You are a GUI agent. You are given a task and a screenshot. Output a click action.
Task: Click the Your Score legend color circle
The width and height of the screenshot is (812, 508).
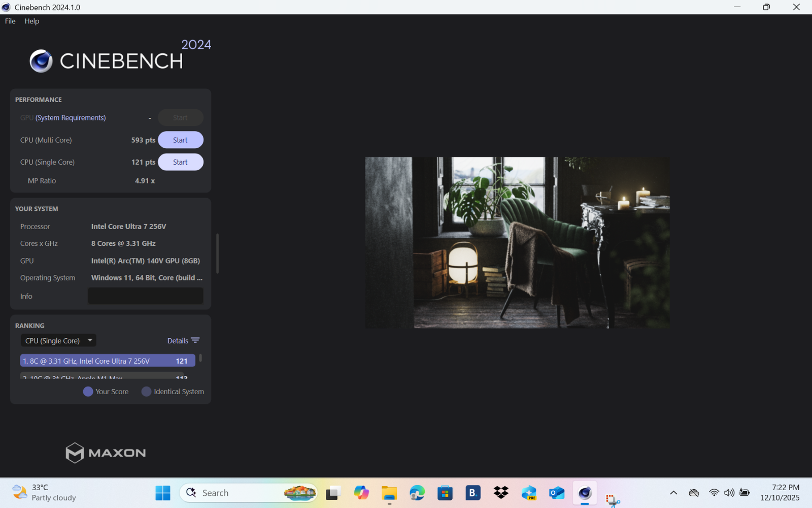(88, 392)
